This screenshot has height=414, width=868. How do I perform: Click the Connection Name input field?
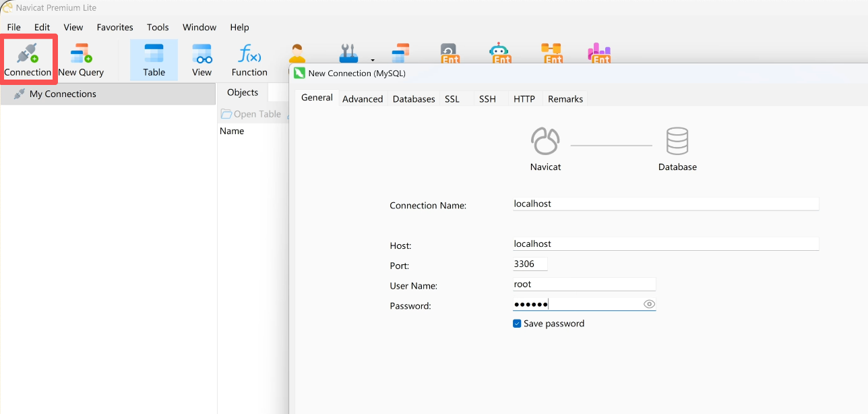coord(665,204)
